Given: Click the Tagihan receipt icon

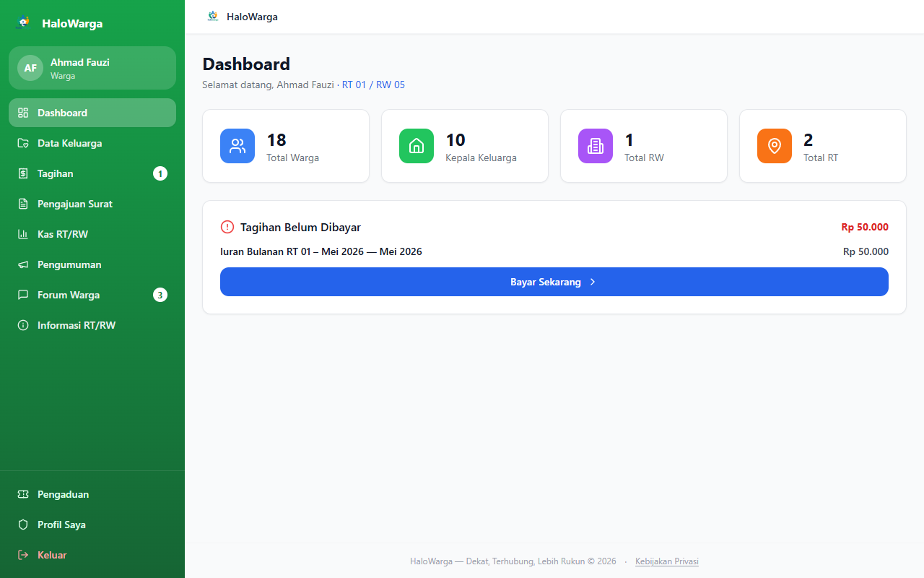Looking at the screenshot, I should pos(23,173).
